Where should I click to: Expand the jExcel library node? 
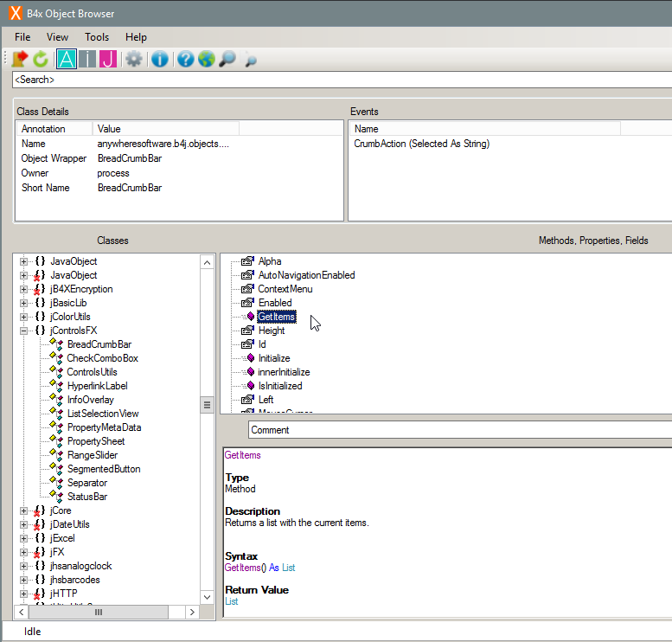point(24,538)
